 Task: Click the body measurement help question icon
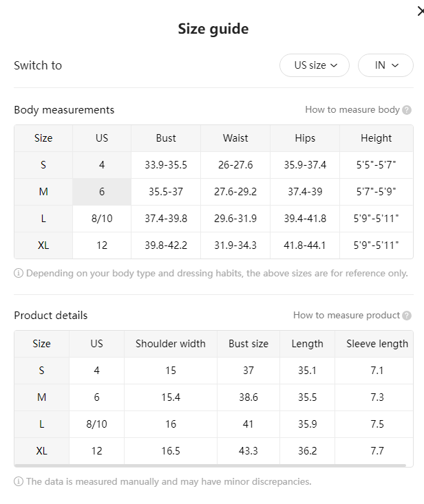pos(407,110)
